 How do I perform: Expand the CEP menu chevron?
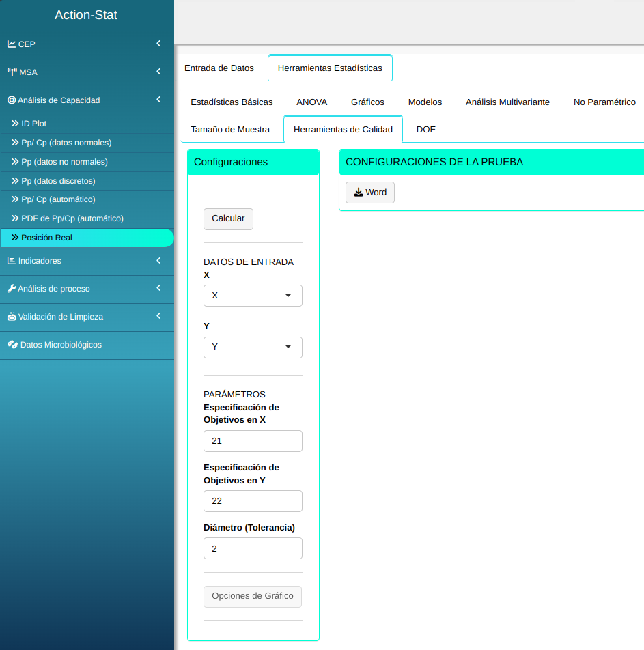click(x=158, y=44)
